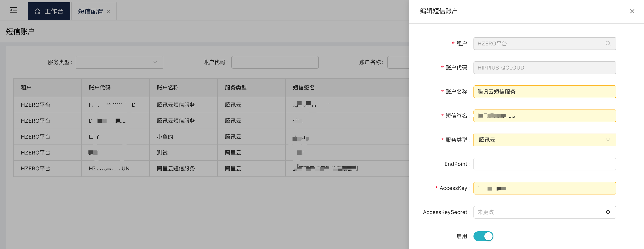Close the 编辑短信账户 drawer
The height and width of the screenshot is (249, 644).
point(632,11)
